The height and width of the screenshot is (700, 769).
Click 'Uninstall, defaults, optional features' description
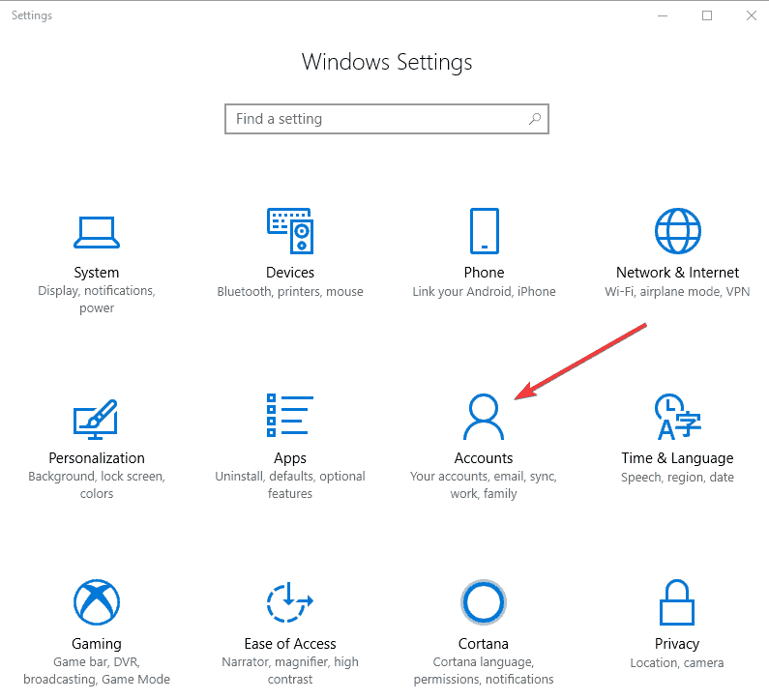(290, 484)
